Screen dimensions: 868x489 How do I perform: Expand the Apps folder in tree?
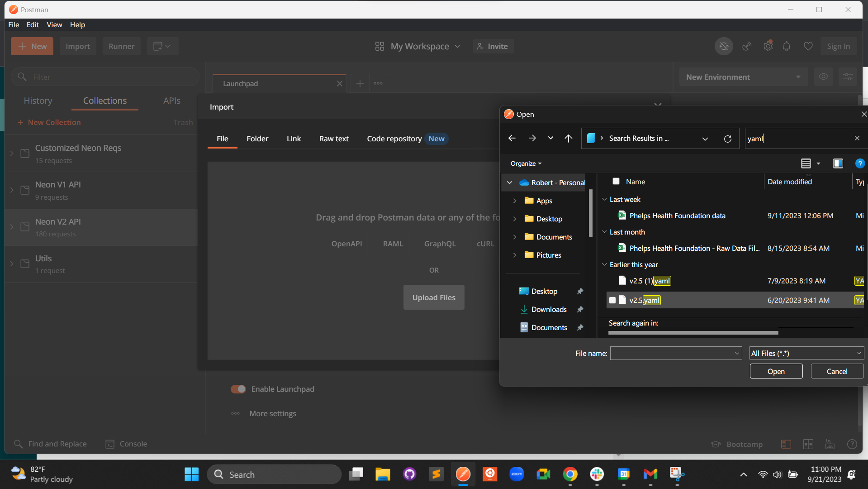pos(515,201)
